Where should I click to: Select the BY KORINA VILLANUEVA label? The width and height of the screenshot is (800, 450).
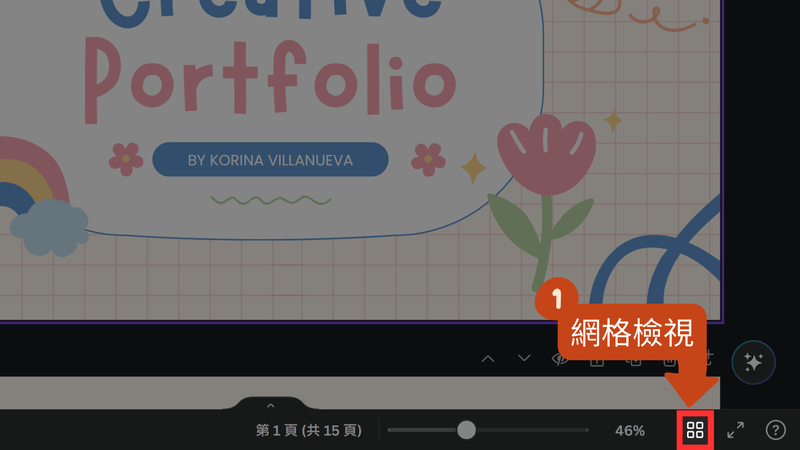click(270, 159)
